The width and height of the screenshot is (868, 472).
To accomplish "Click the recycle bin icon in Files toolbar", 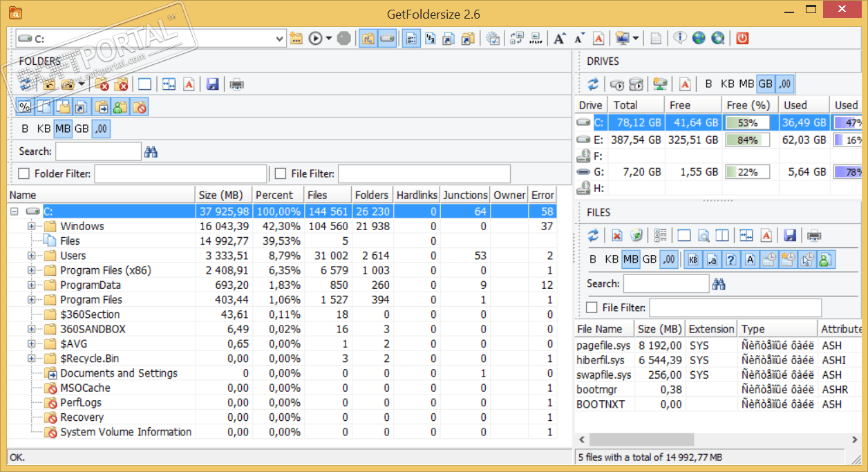I will point(636,236).
